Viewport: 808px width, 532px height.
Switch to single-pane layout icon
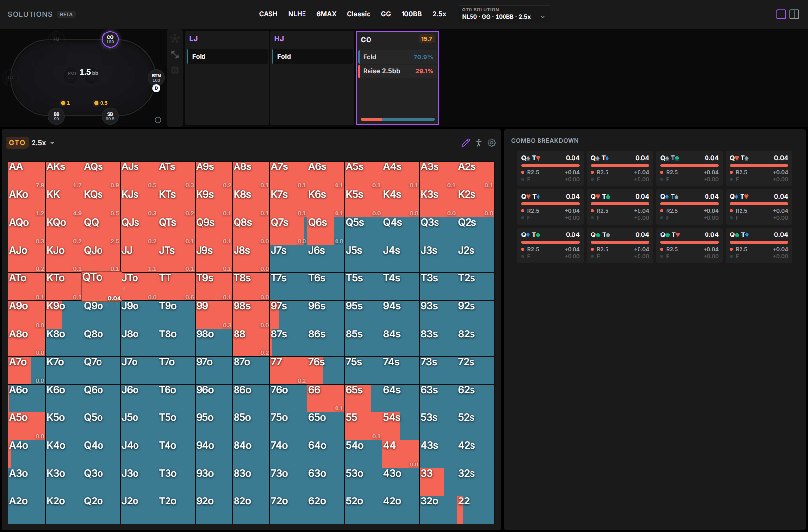(x=781, y=14)
